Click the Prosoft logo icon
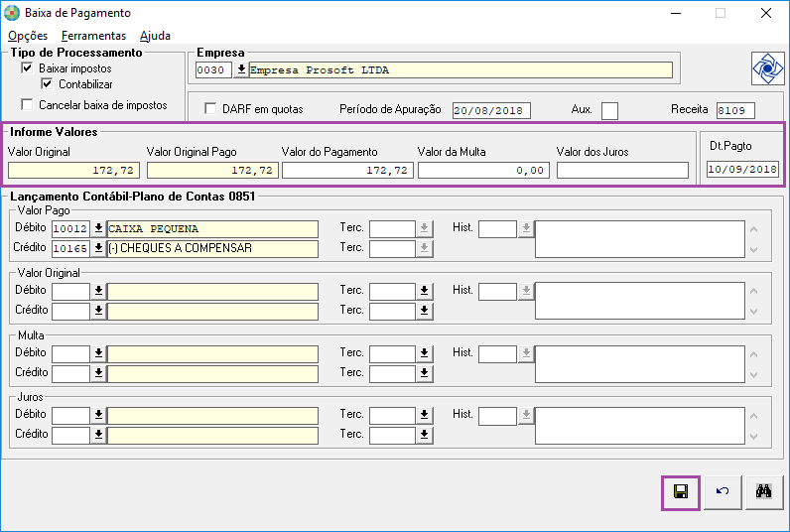Image resolution: width=790 pixels, height=532 pixels. click(x=767, y=68)
